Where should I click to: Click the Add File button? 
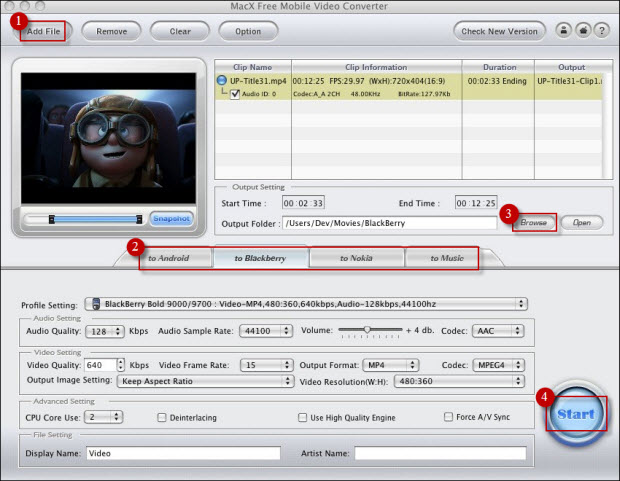click(43, 31)
